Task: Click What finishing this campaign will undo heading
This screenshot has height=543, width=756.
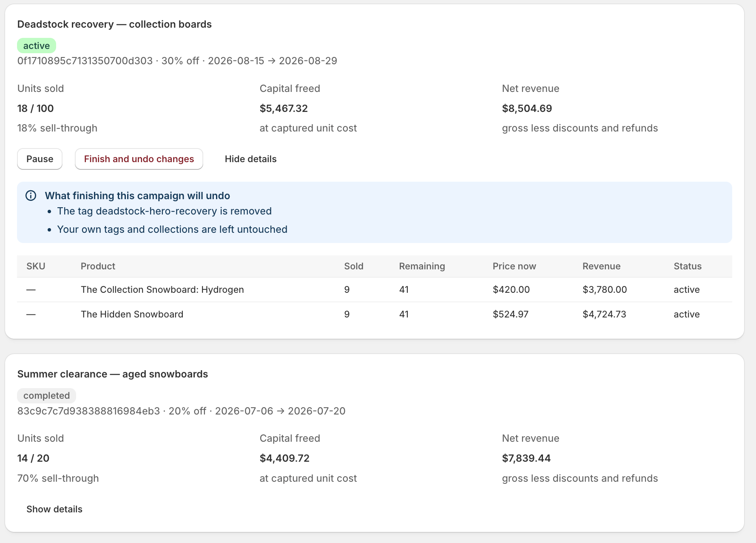Action: [x=137, y=196]
